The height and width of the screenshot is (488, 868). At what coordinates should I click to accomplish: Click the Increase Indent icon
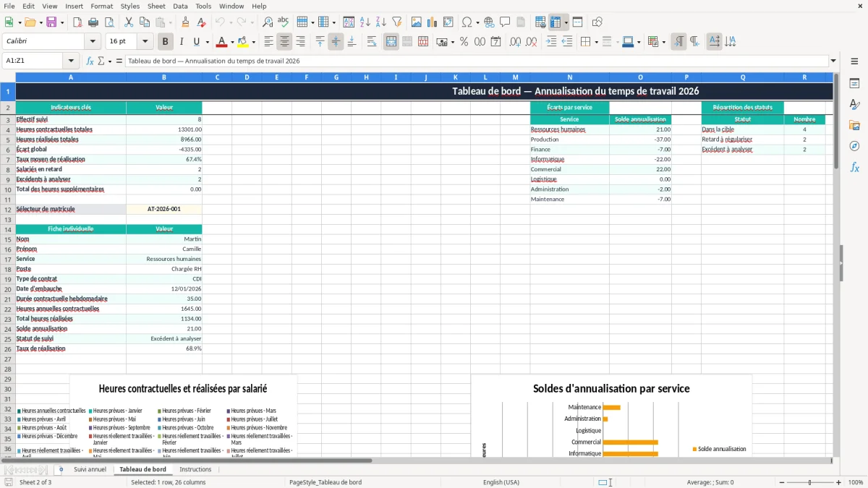coord(551,42)
